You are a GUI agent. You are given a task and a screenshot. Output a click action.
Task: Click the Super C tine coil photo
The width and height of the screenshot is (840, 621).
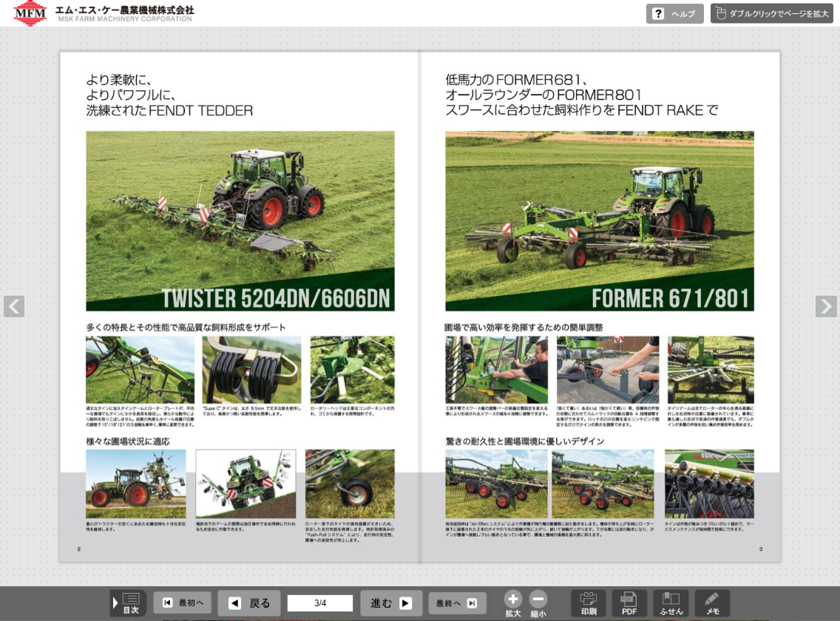click(252, 370)
